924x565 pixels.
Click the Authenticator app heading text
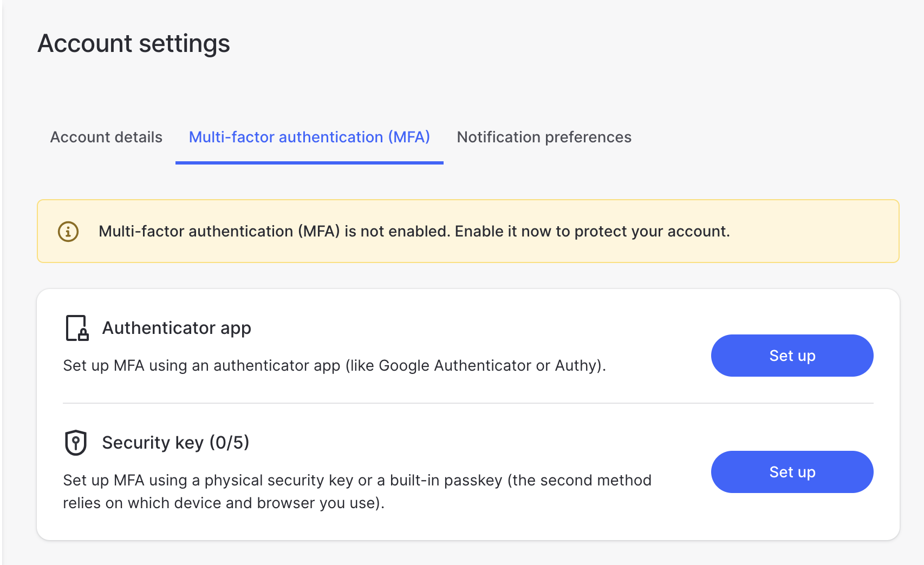click(x=177, y=327)
